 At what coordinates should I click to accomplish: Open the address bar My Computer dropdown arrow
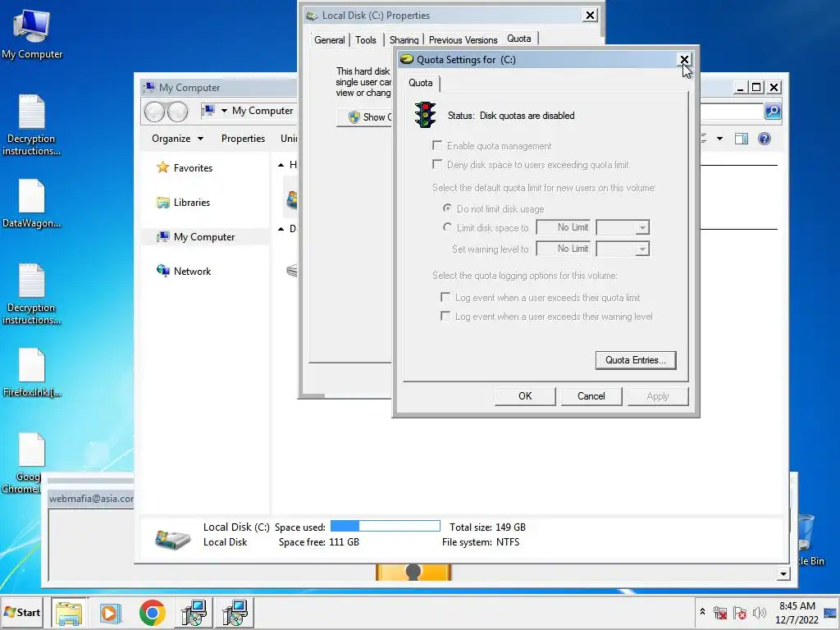pyautogui.click(x=224, y=111)
